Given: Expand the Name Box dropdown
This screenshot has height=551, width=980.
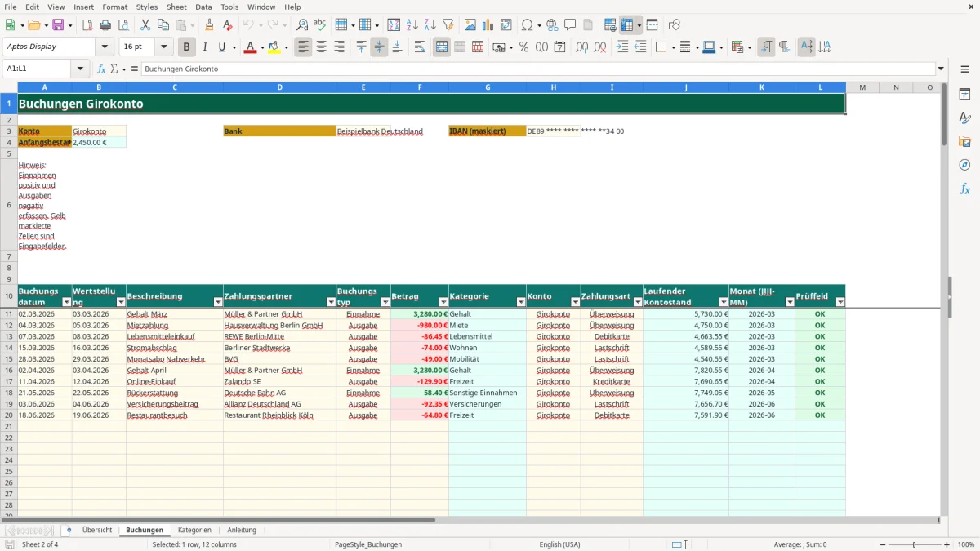Looking at the screenshot, I should [80, 69].
